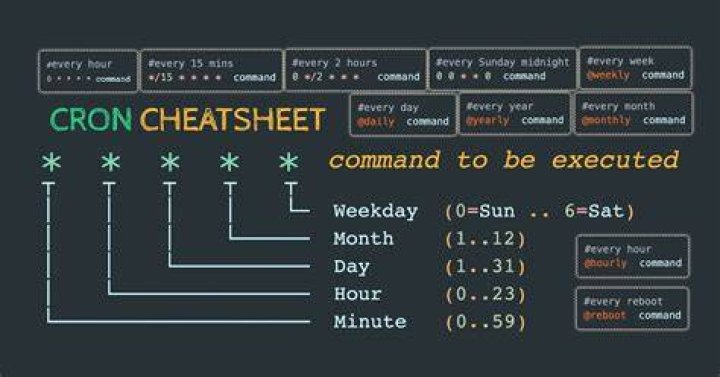Click the Minute range (0..59)
This screenshot has height=377, width=720.
click(485, 322)
